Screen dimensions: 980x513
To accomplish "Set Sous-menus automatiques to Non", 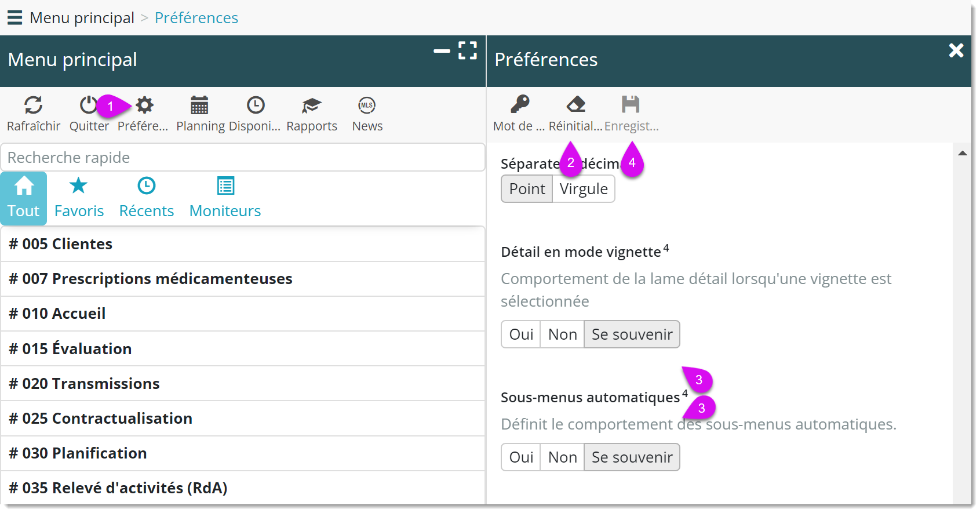I will coord(562,457).
